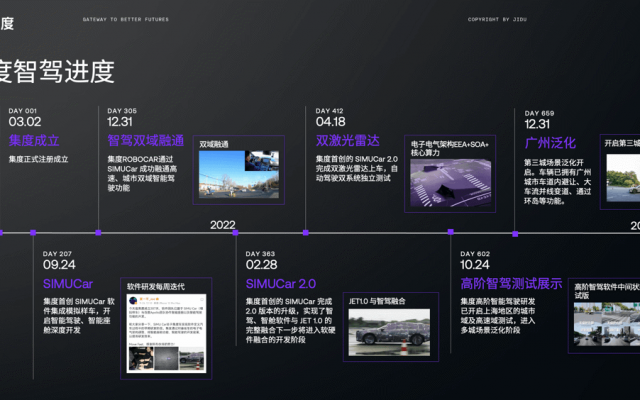The image size is (640, 400).
Task: Click the DAY 412 label
Action: pos(329,111)
